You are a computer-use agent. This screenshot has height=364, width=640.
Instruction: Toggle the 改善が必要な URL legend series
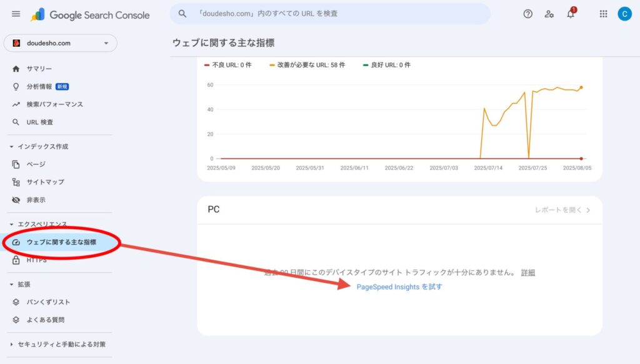(307, 65)
